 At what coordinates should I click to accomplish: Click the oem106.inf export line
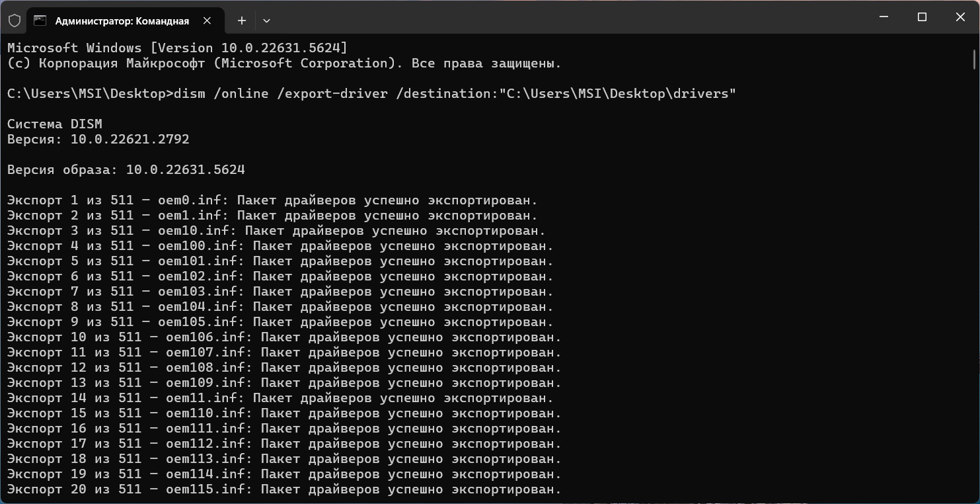coord(284,337)
